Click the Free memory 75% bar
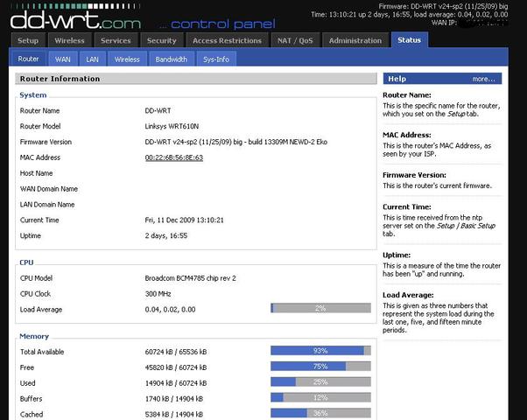This screenshot has width=527, height=420. click(320, 367)
